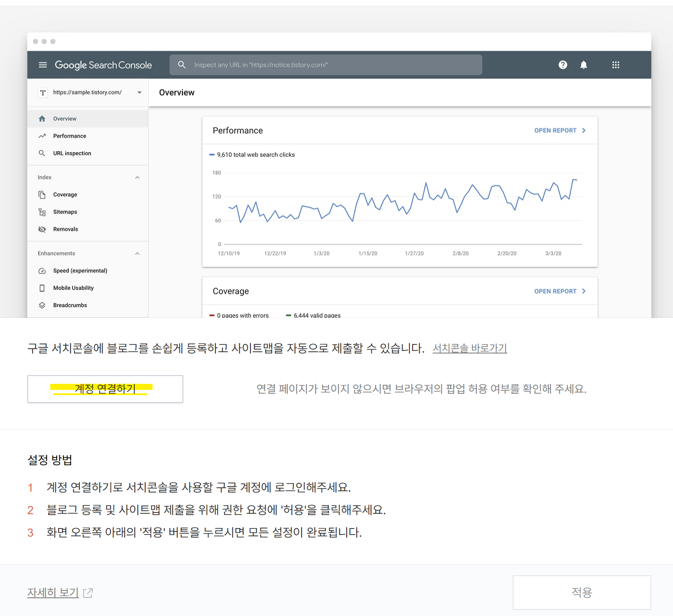The width and height of the screenshot is (673, 616).
Task: Click the Performance trend icon
Action: point(42,136)
